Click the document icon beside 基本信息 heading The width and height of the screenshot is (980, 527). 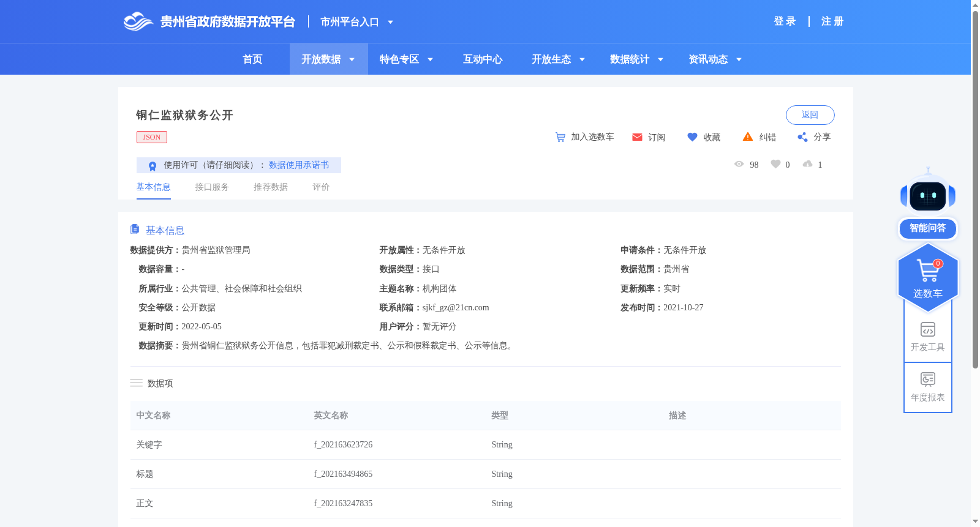(135, 229)
